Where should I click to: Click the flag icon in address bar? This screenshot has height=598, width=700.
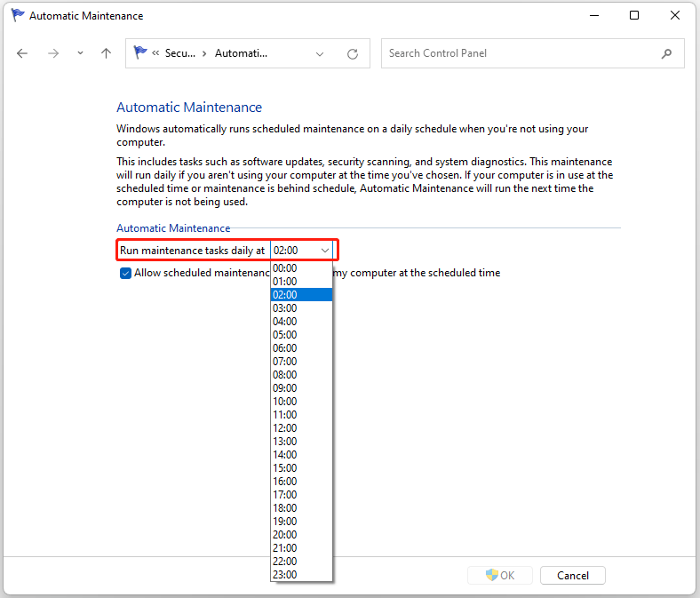coord(140,52)
